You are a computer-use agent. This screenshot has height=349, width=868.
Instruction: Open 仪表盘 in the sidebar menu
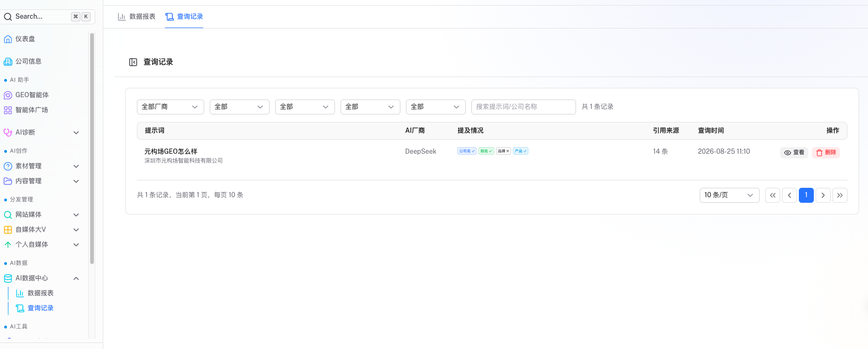[25, 39]
